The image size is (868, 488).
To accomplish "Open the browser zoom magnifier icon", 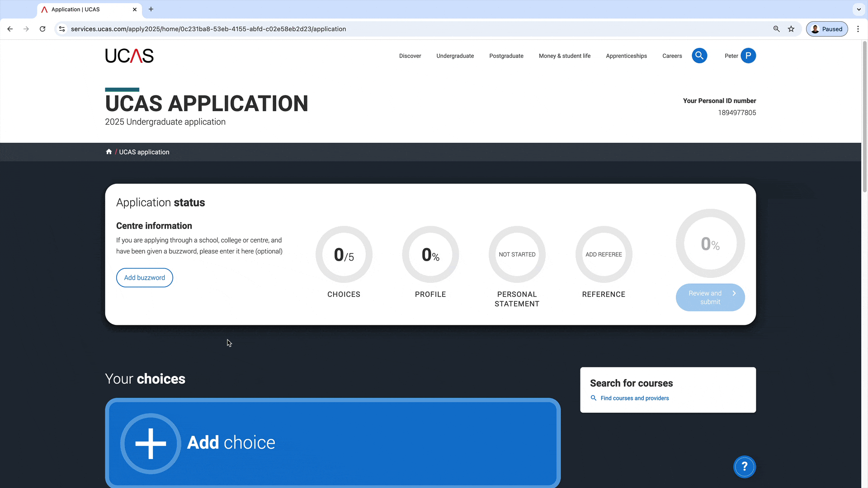I will (777, 29).
